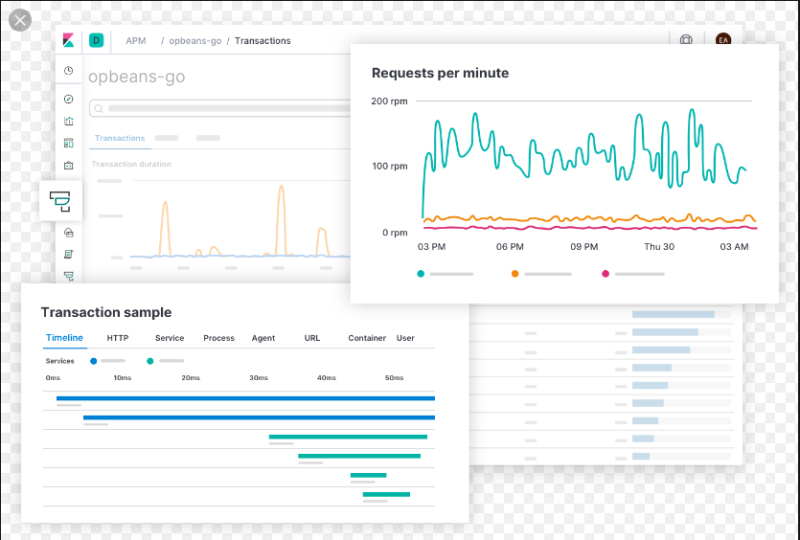Switch to the HTTP tab
Viewport: 800px width, 540px height.
[118, 338]
